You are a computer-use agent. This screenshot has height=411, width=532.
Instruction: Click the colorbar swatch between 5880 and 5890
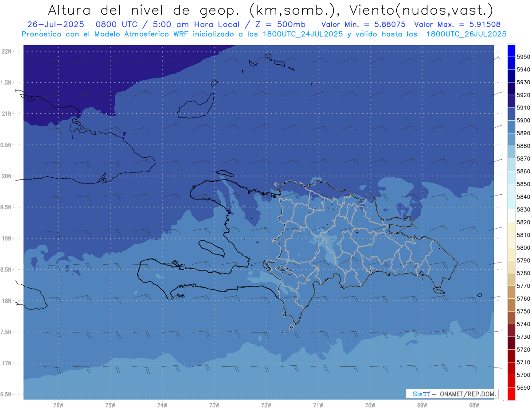pos(511,140)
